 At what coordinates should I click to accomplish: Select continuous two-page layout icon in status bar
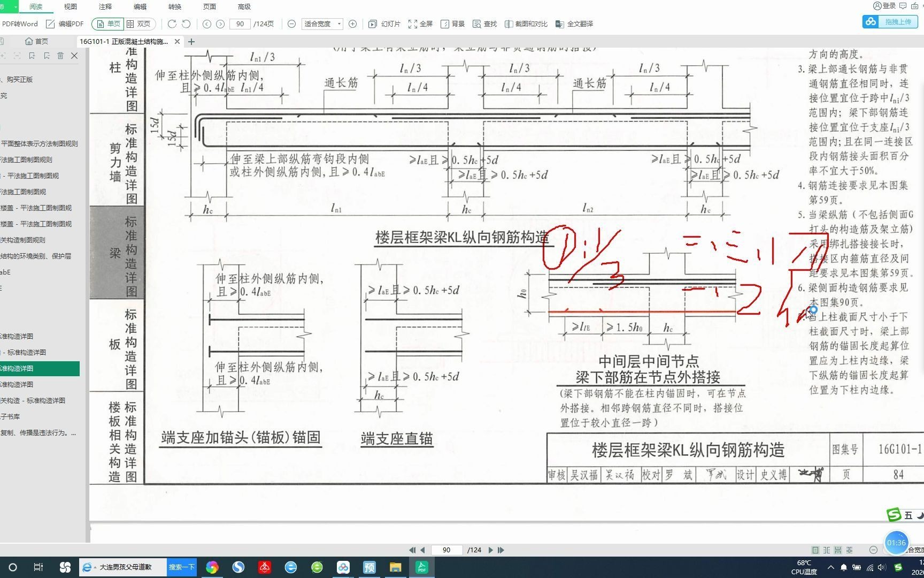[849, 550]
